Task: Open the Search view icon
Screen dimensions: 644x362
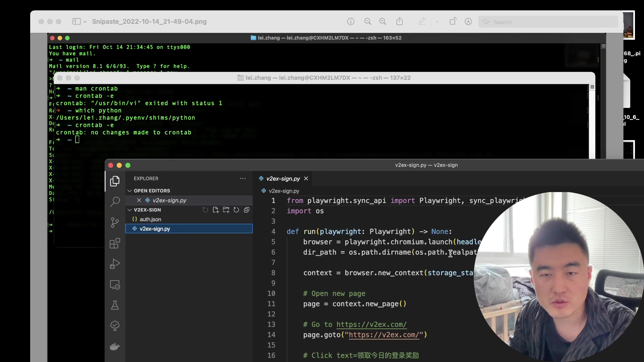Action: pyautogui.click(x=115, y=202)
